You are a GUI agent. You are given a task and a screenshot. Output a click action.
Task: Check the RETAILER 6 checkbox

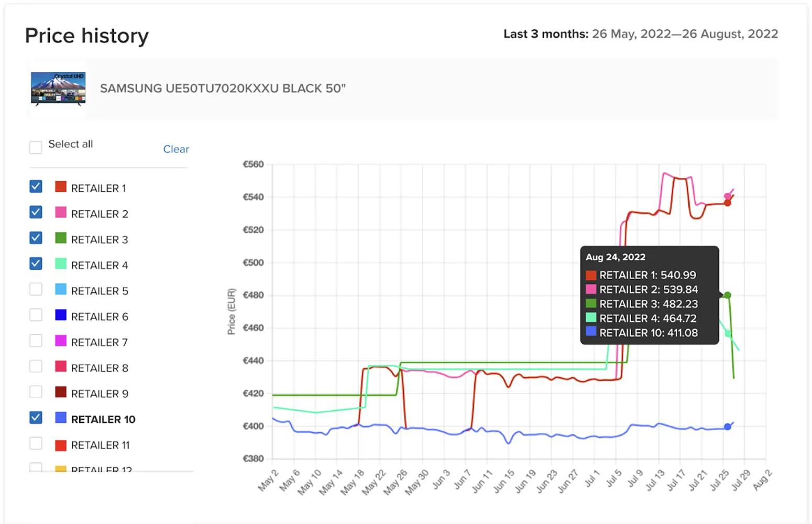35,314
